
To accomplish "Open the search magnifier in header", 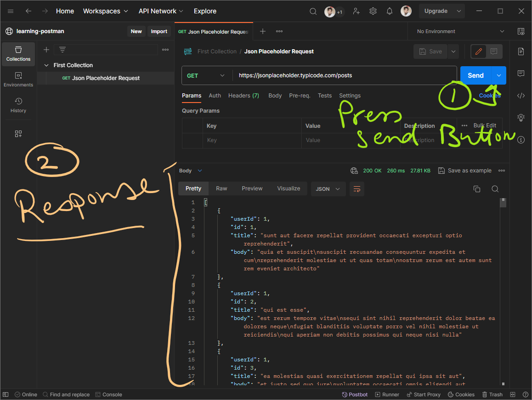I will 313,11.
